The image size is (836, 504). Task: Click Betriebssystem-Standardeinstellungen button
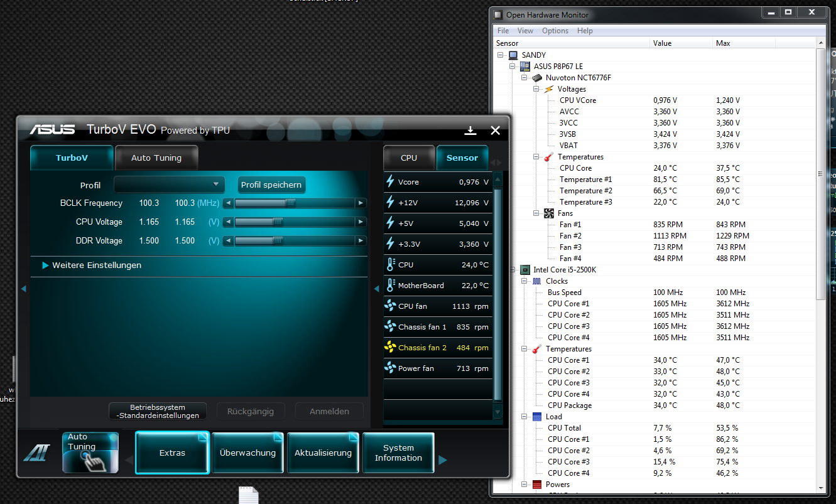(158, 411)
